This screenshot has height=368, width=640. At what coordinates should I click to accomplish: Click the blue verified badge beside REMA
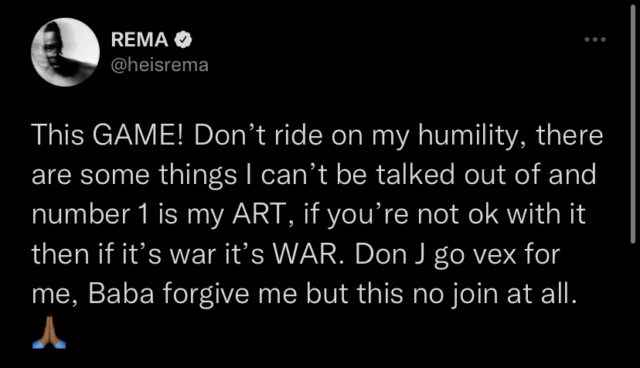coord(183,40)
